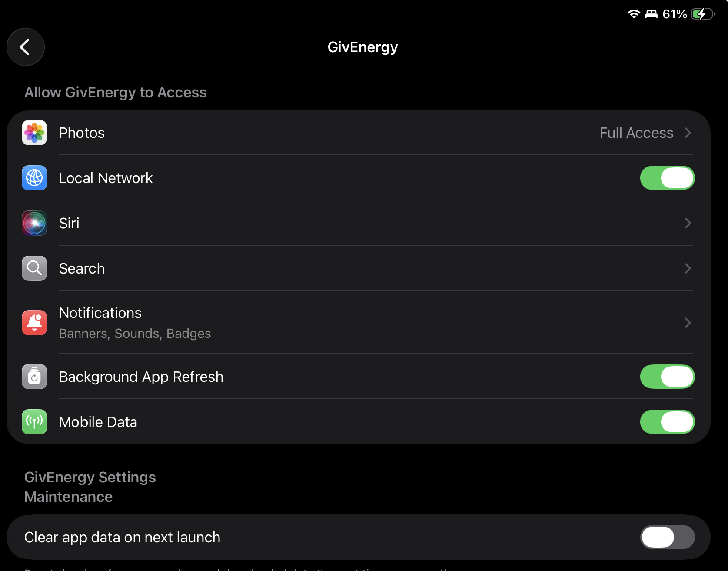The width and height of the screenshot is (728, 571).
Task: Toggle off Mobile Data switch
Action: click(x=667, y=422)
